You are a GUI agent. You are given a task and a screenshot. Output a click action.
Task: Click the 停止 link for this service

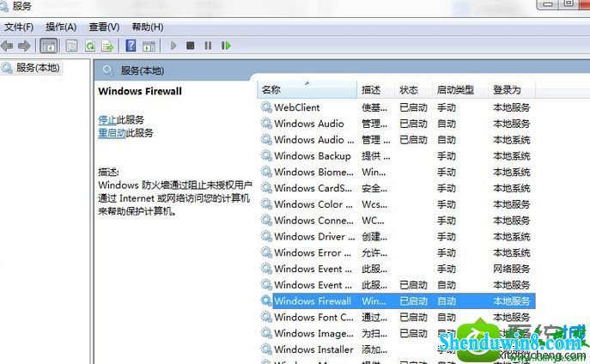pos(107,120)
